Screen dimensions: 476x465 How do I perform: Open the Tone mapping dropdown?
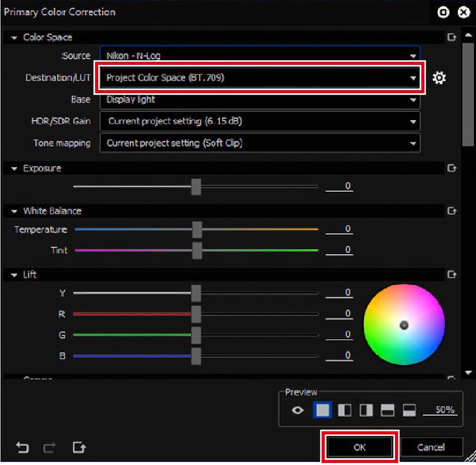pos(260,143)
